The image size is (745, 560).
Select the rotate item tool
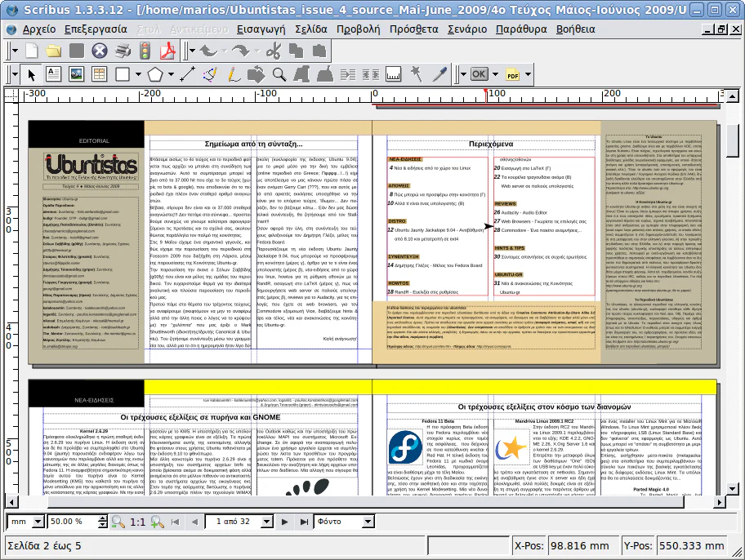pos(257,74)
